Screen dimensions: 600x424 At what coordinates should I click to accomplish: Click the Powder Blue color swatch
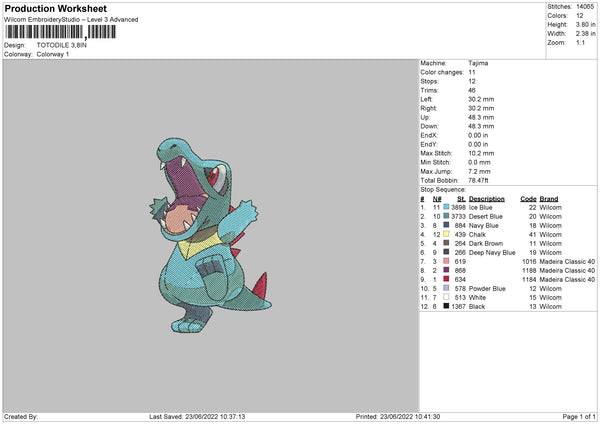[446, 288]
